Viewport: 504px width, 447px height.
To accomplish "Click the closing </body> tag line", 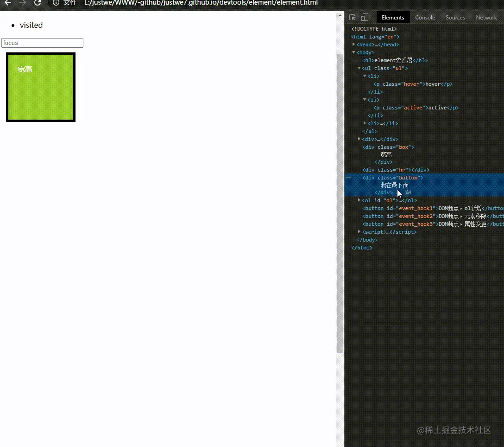I will pos(367,240).
